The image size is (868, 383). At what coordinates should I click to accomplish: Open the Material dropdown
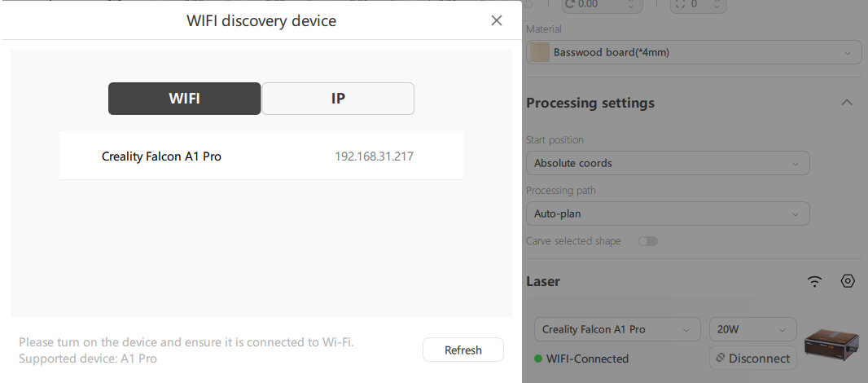694,53
